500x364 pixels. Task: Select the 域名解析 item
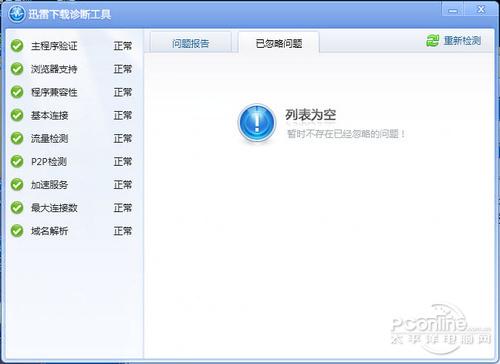click(x=49, y=231)
